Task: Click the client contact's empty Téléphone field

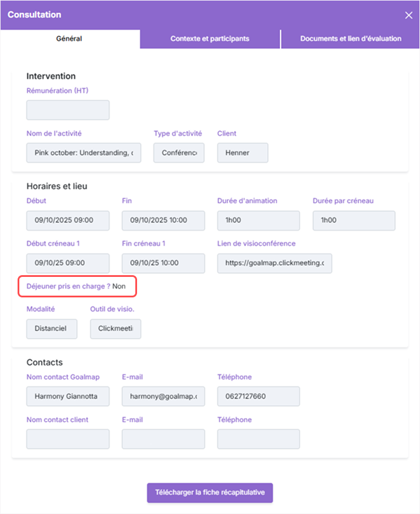Action: (258, 439)
